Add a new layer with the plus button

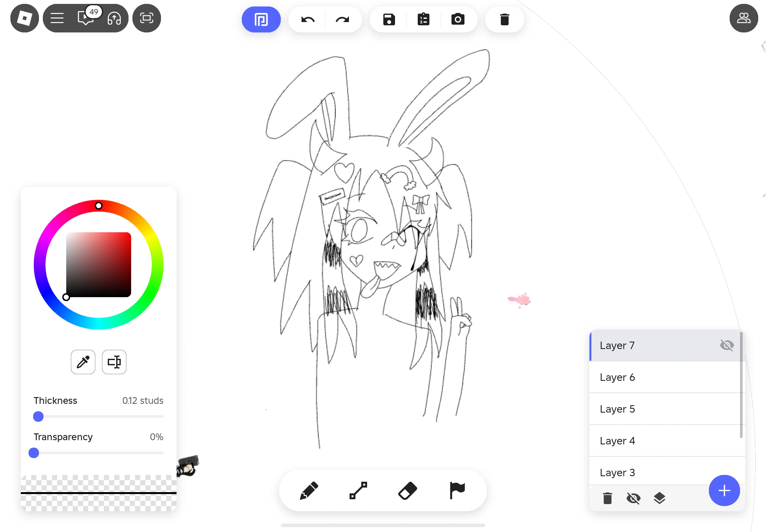(x=724, y=490)
